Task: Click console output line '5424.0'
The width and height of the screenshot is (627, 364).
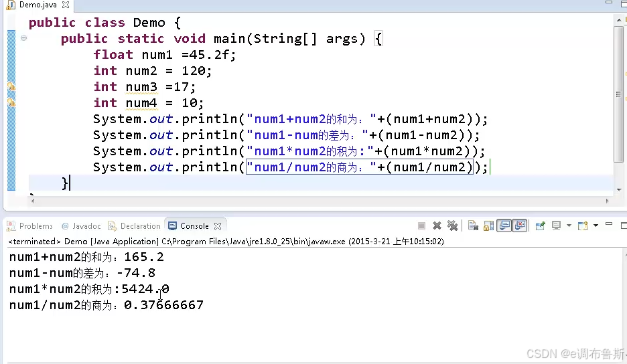Action: 89,289
